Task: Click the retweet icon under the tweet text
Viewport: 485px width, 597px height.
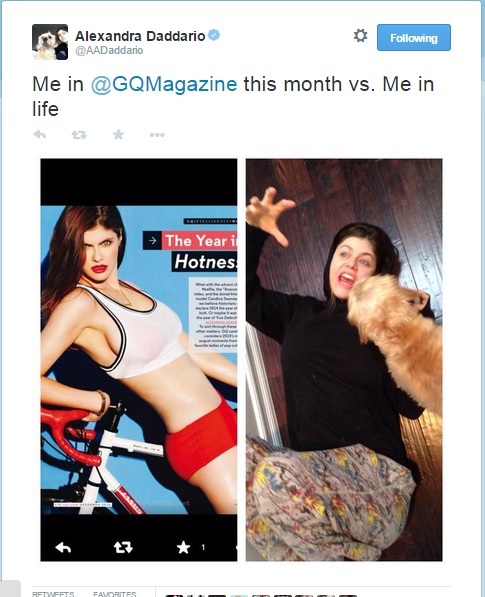Action: (x=79, y=135)
